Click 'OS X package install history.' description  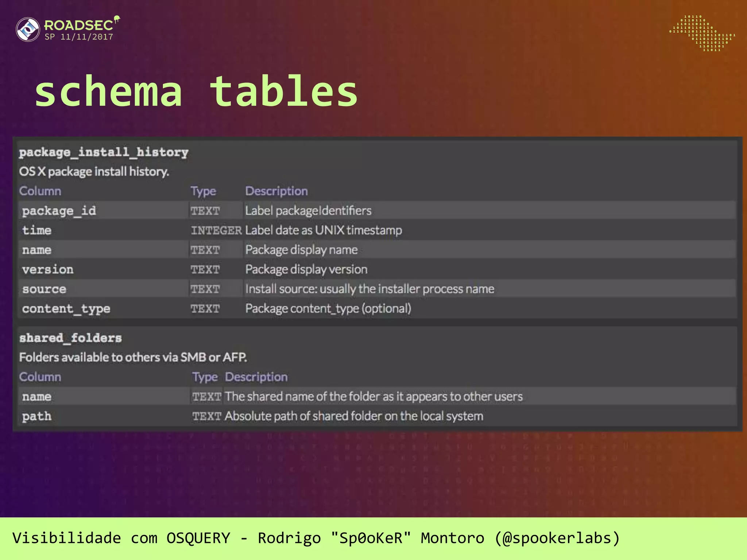coord(94,171)
